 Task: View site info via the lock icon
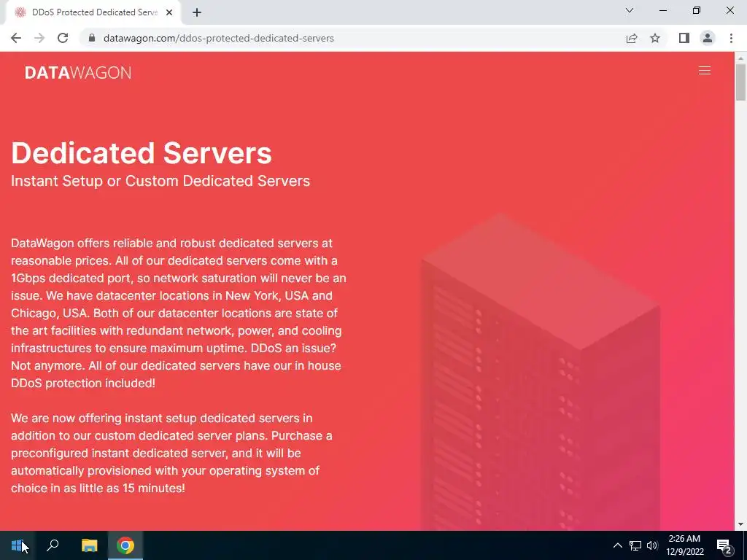click(x=92, y=38)
